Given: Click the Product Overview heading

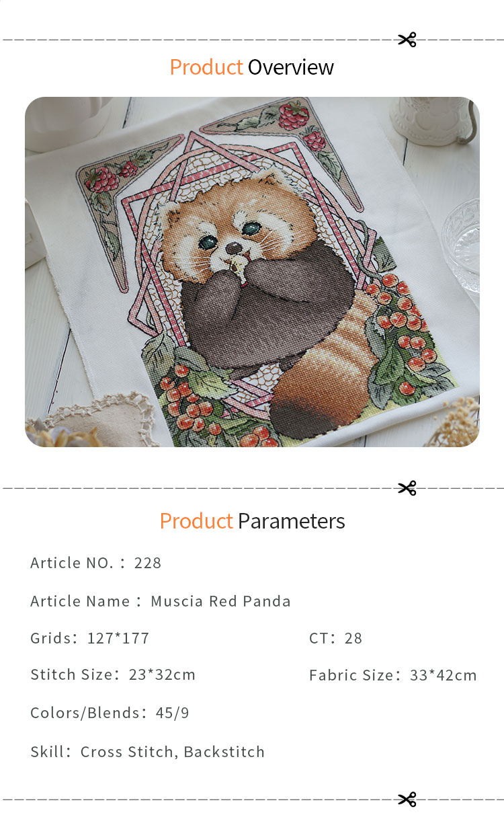Looking at the screenshot, I should (x=252, y=67).
